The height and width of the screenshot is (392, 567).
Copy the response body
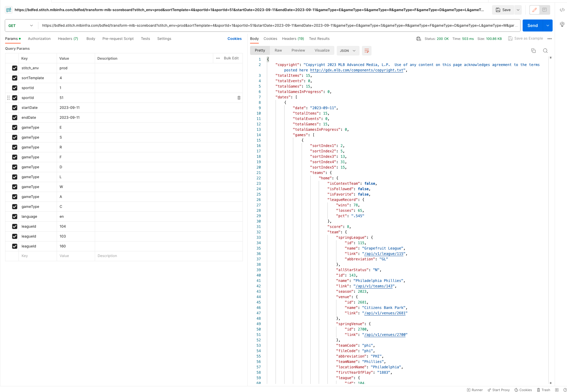point(533,51)
